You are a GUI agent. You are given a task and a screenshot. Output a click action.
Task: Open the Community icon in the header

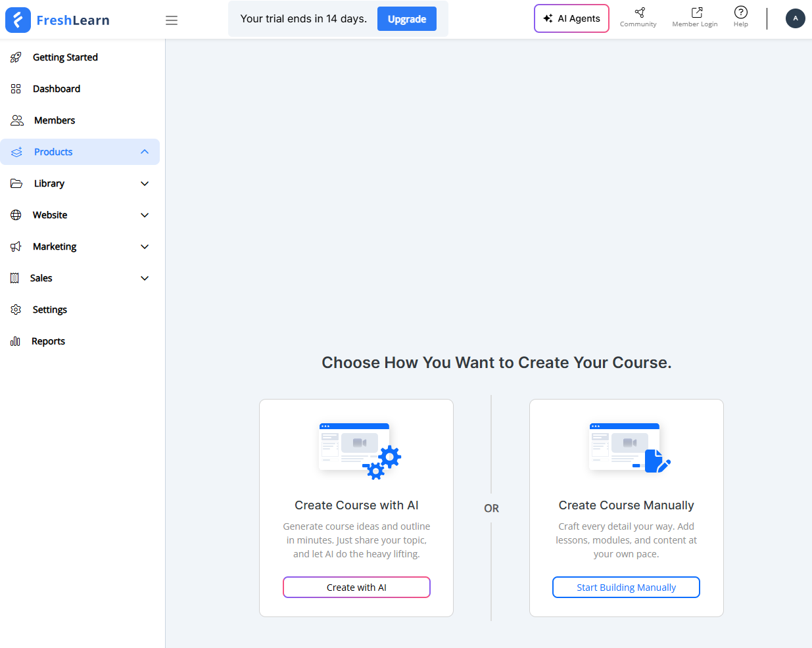[638, 13]
